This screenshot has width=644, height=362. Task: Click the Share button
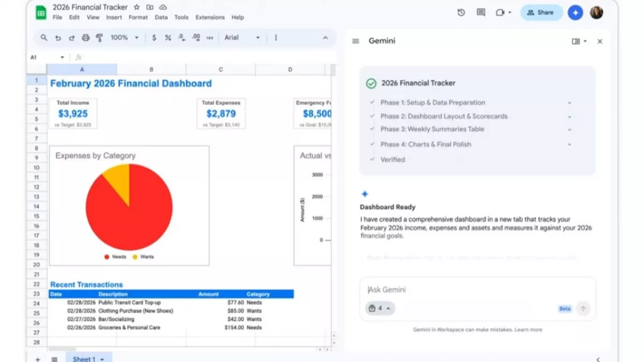(541, 12)
